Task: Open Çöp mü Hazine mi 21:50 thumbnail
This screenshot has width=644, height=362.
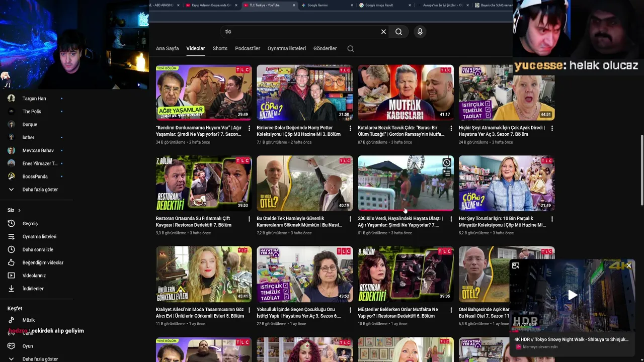Action: tap(304, 92)
